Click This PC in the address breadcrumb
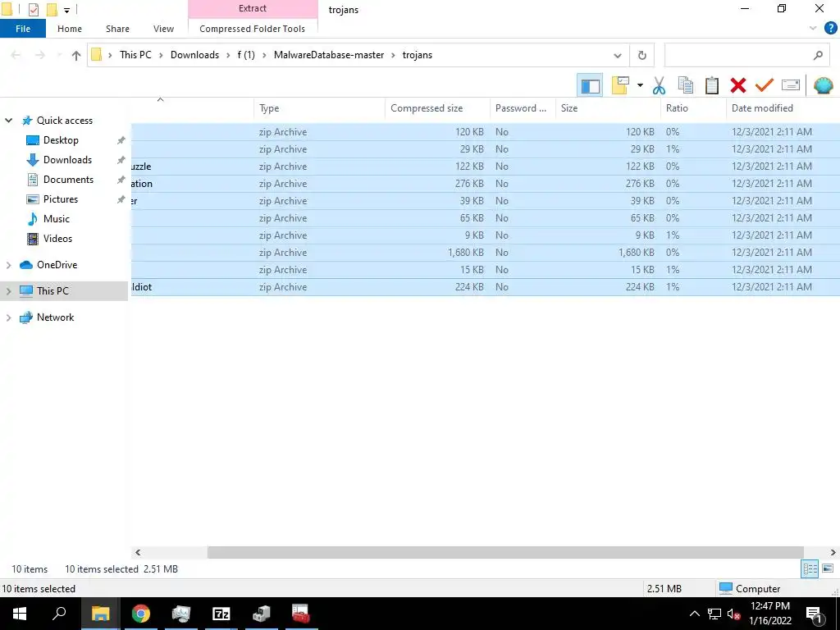 coord(135,55)
